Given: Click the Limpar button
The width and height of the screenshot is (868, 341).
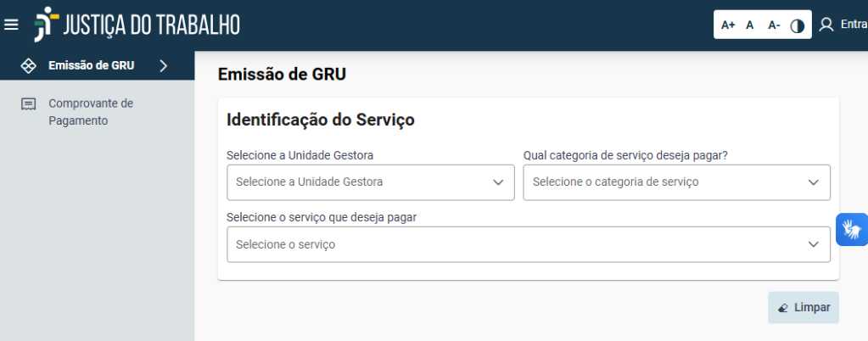Looking at the screenshot, I should coord(804,308).
